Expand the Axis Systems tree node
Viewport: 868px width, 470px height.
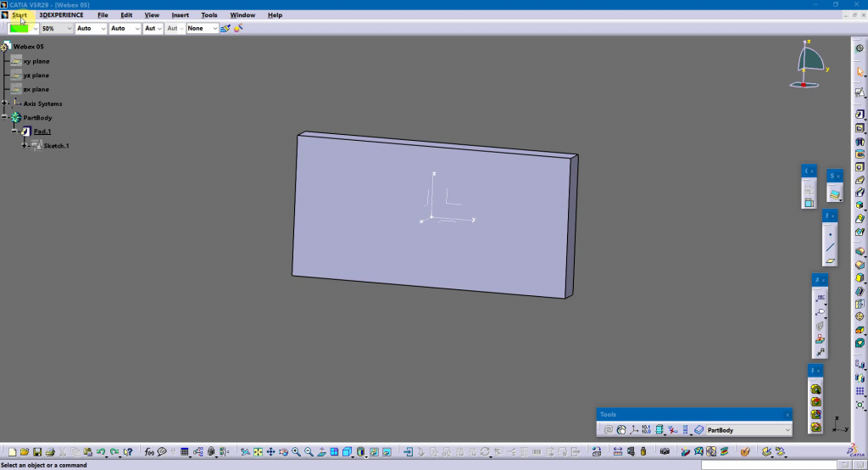[x=5, y=104]
